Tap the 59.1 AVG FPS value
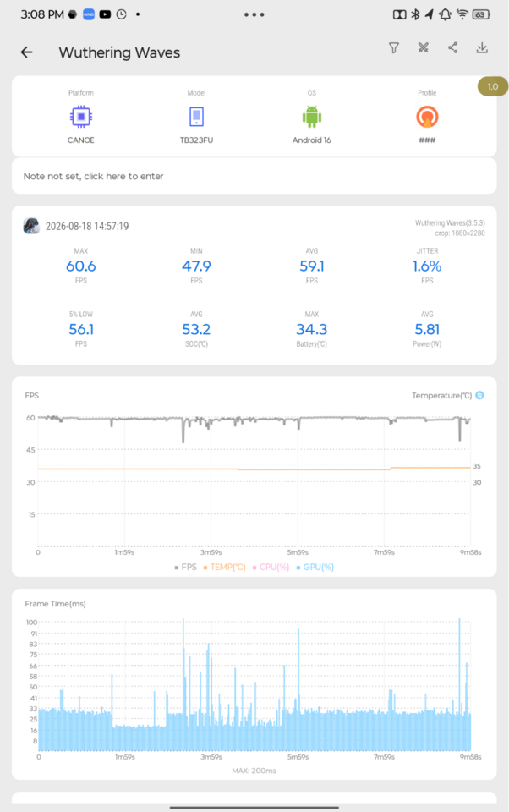This screenshot has height=812, width=509. pyautogui.click(x=312, y=266)
